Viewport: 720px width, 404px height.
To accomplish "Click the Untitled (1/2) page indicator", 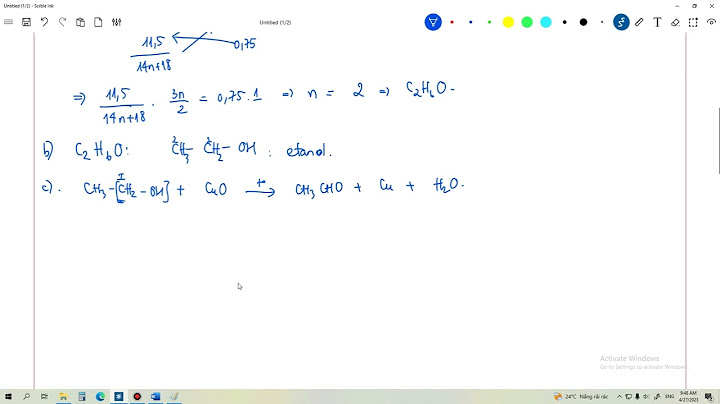I will coord(275,22).
